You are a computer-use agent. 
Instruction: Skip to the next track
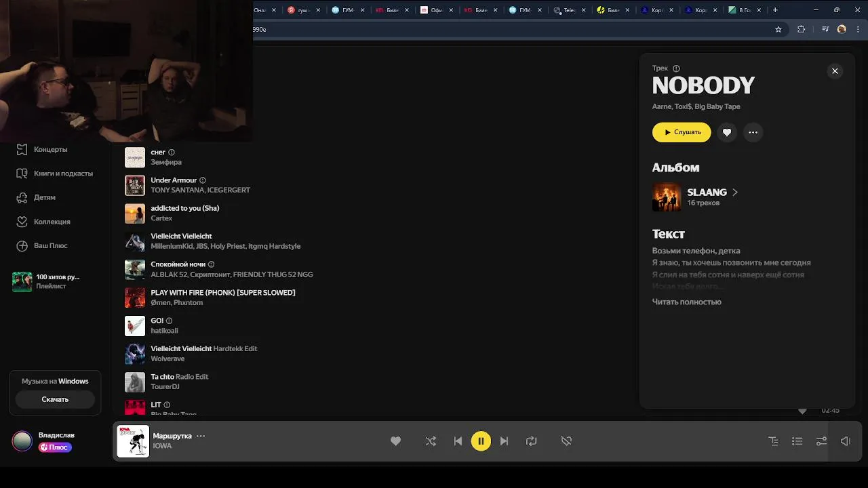[x=504, y=441]
